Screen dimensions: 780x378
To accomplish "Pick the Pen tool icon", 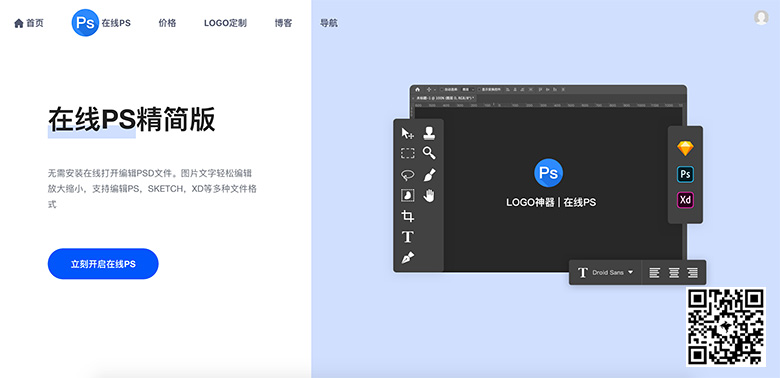I will (407, 258).
